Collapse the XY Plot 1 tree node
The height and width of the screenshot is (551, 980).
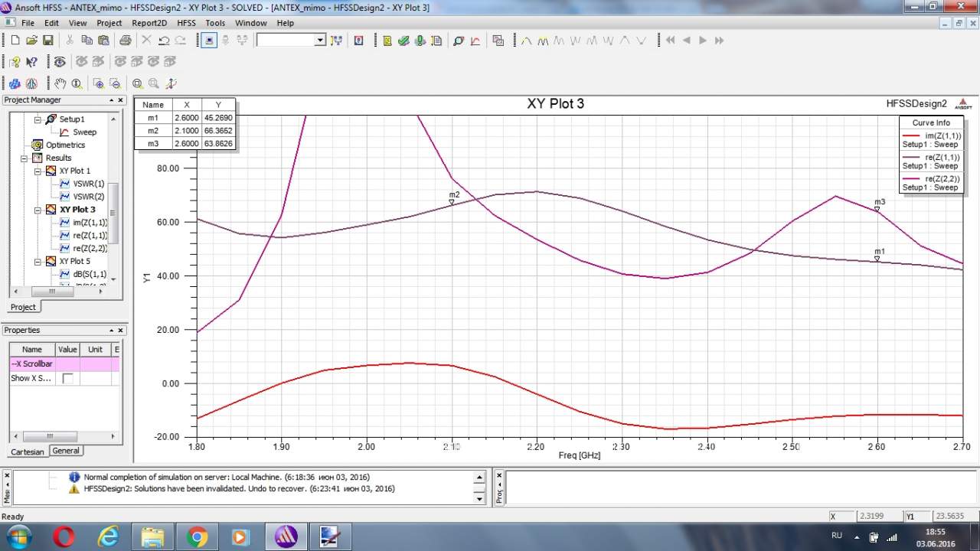click(x=38, y=171)
